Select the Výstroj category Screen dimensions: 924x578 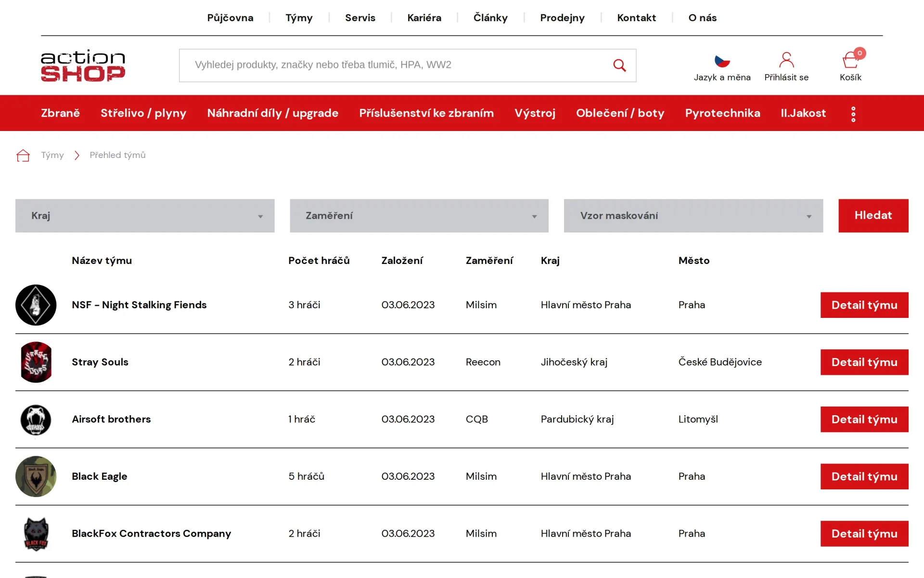coord(535,113)
